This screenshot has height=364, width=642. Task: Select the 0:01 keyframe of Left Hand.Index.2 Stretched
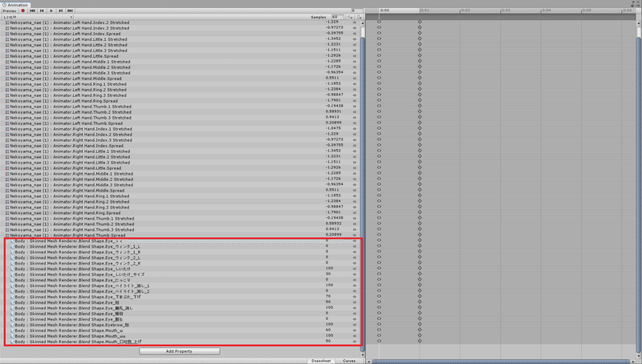[420, 22]
